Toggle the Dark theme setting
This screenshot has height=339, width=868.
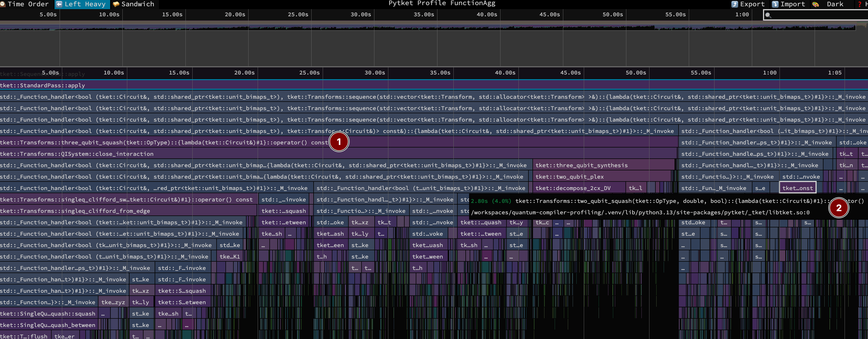(835, 4)
